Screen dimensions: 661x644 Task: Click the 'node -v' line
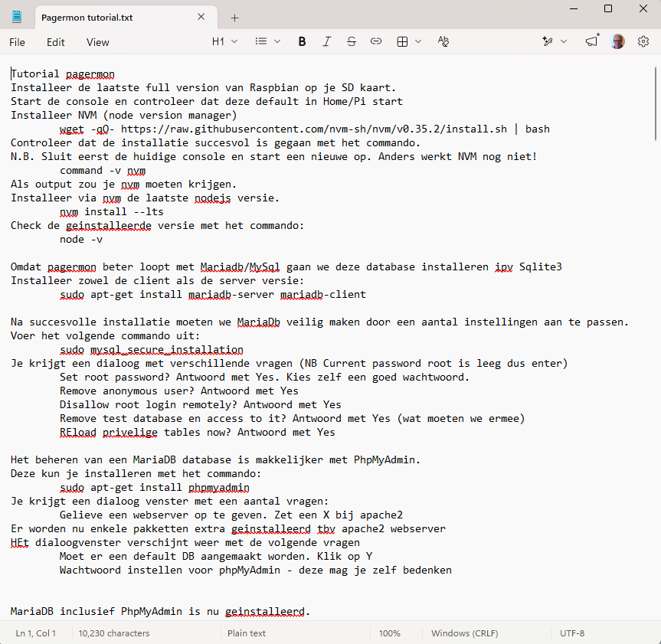click(81, 240)
